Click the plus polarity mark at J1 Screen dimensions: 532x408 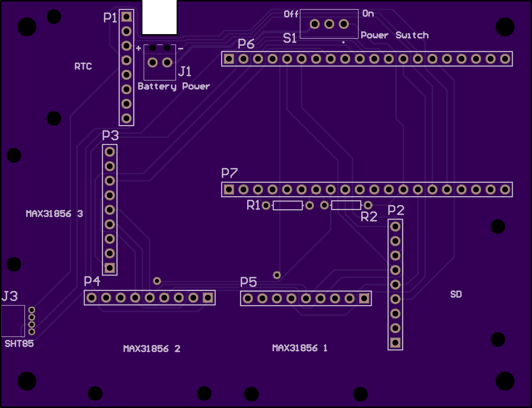point(139,48)
